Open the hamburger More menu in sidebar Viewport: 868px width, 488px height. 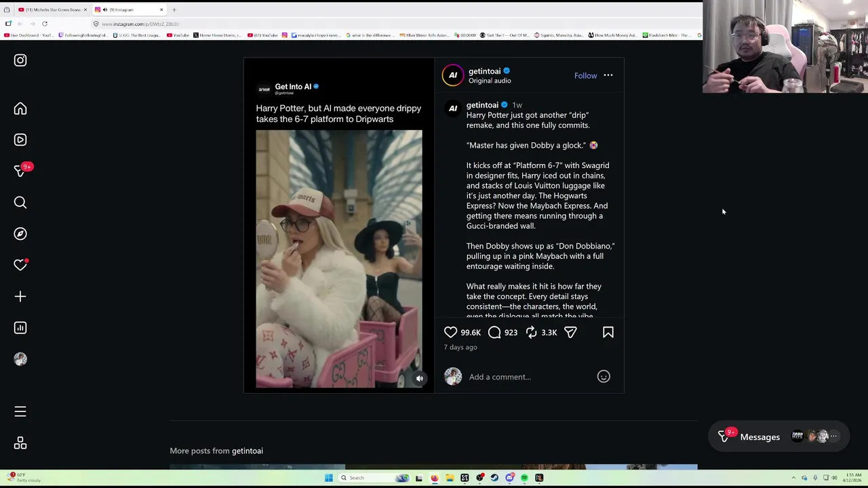(x=20, y=411)
